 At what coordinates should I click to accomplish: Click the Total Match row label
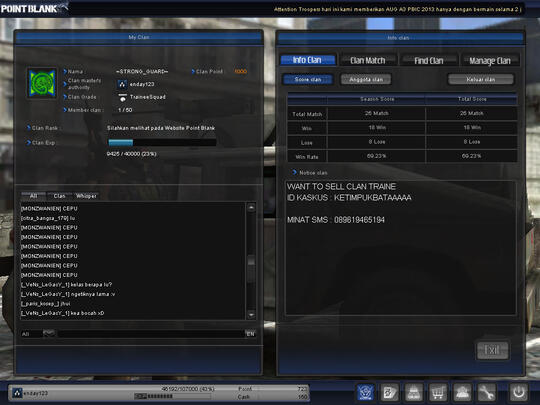(307, 114)
